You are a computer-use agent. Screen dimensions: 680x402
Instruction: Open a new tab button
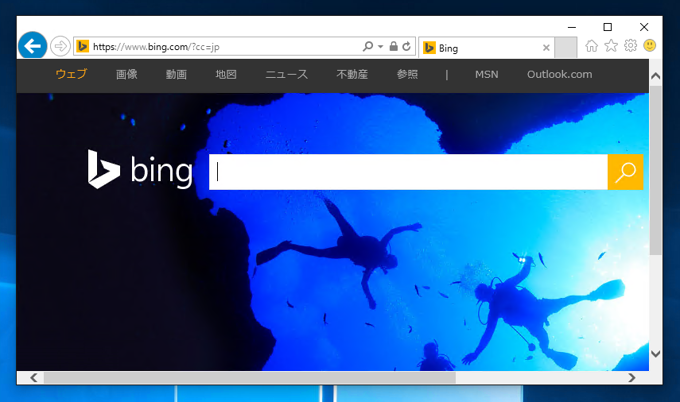566,47
